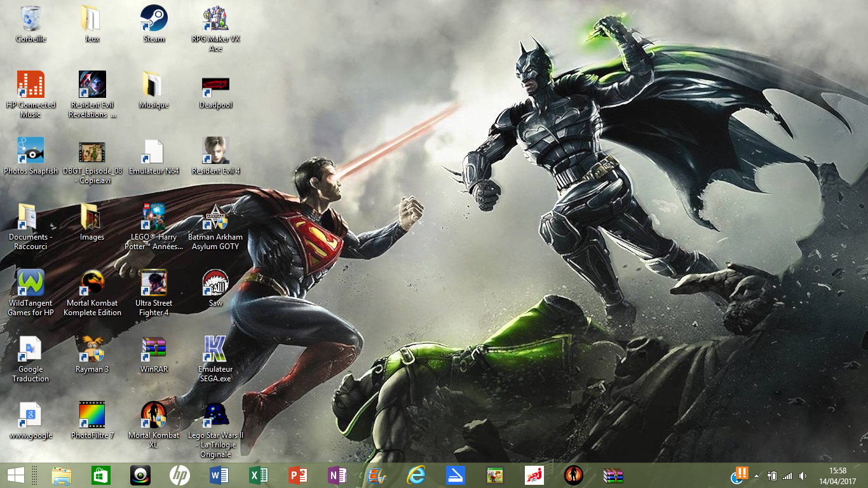Select the Rayman 3 shortcut
This screenshot has height=488, width=868.
pyautogui.click(x=92, y=355)
